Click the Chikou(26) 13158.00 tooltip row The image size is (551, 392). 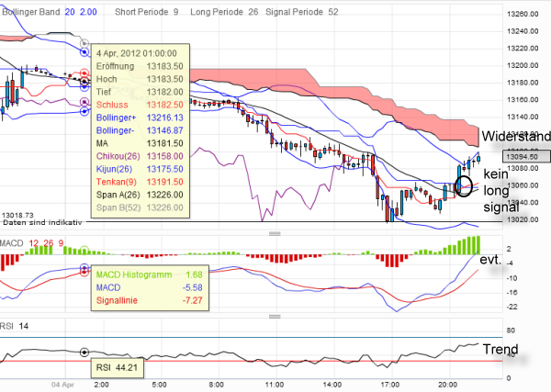coord(140,156)
